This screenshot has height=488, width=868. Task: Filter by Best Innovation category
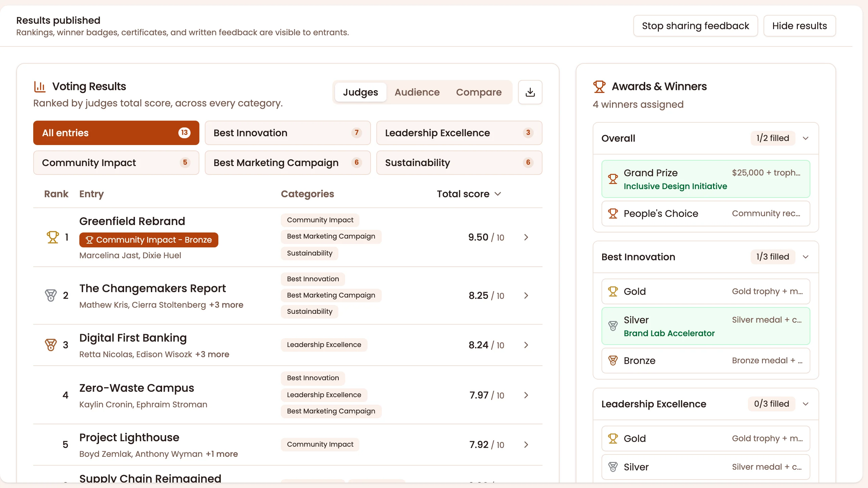click(x=288, y=133)
